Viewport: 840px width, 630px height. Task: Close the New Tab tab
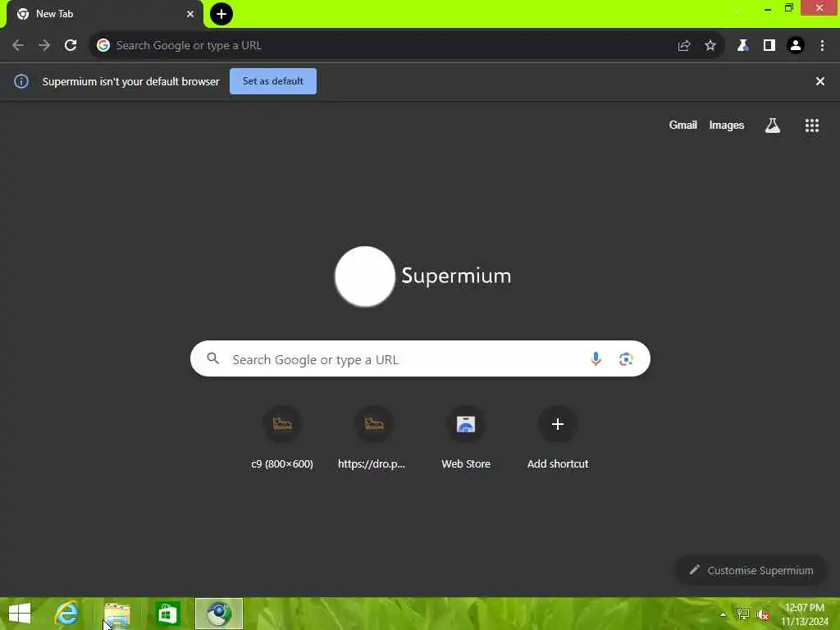tap(190, 14)
